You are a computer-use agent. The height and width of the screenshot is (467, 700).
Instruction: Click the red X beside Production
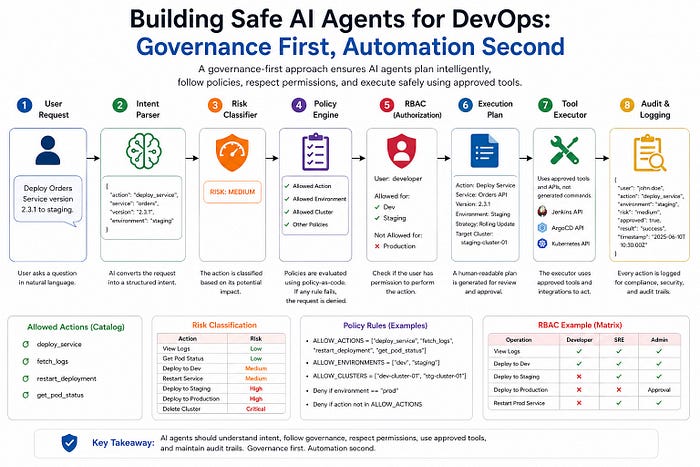377,246
